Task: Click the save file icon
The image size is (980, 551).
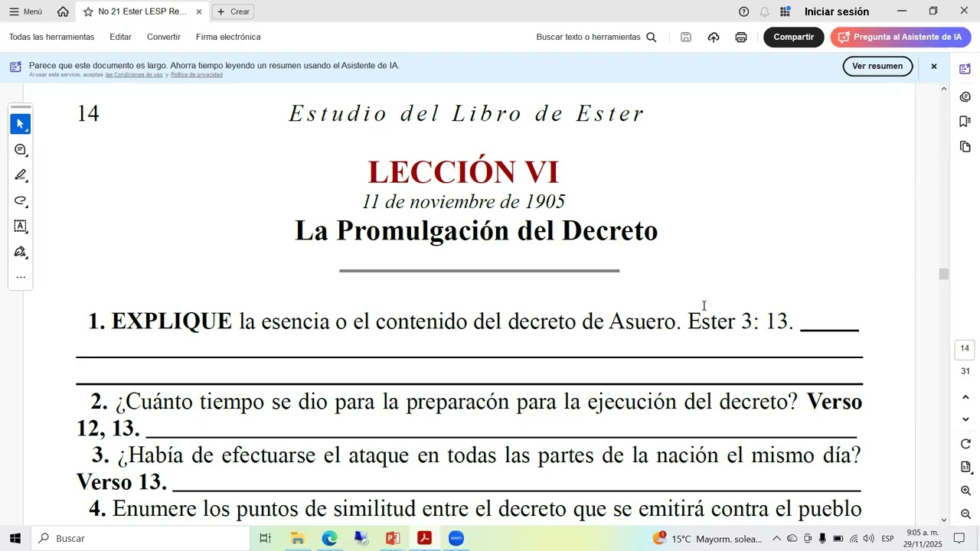Action: tap(686, 37)
